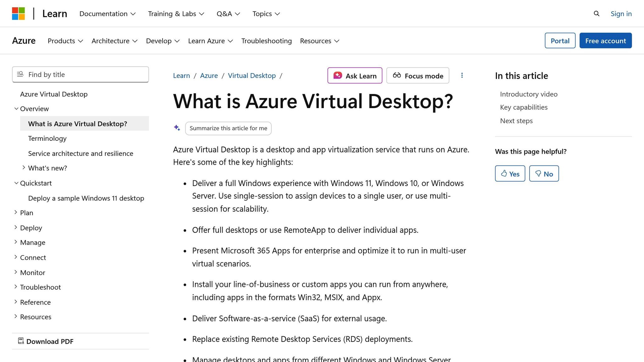Open the Portal button
This screenshot has height=362, width=644.
[560, 41]
